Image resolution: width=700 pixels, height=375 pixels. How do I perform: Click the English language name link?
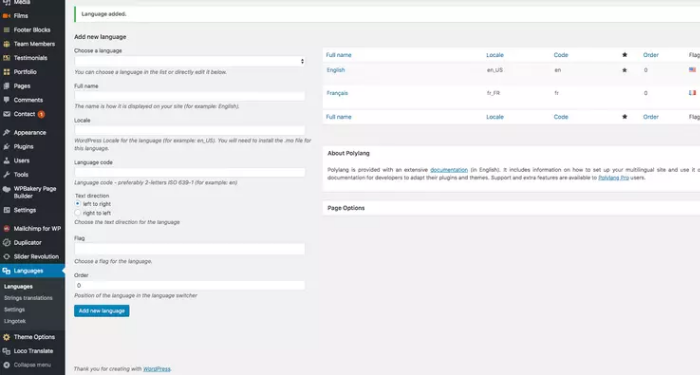click(x=336, y=70)
